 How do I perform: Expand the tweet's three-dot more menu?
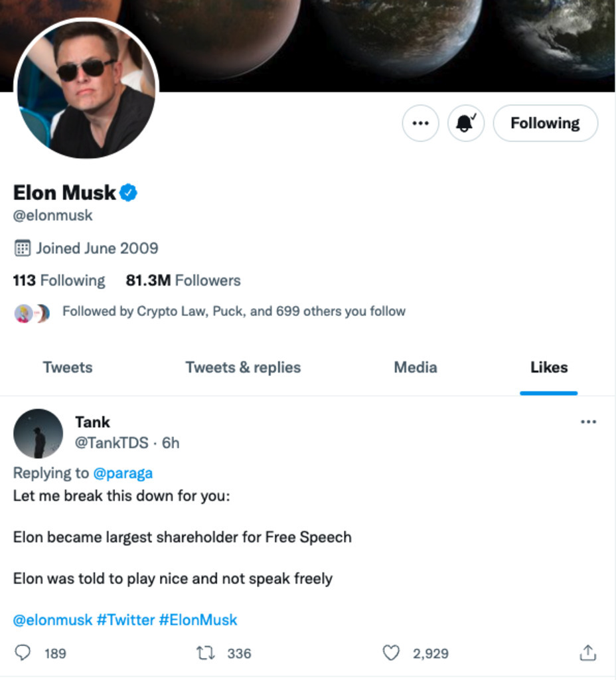pyautogui.click(x=588, y=422)
